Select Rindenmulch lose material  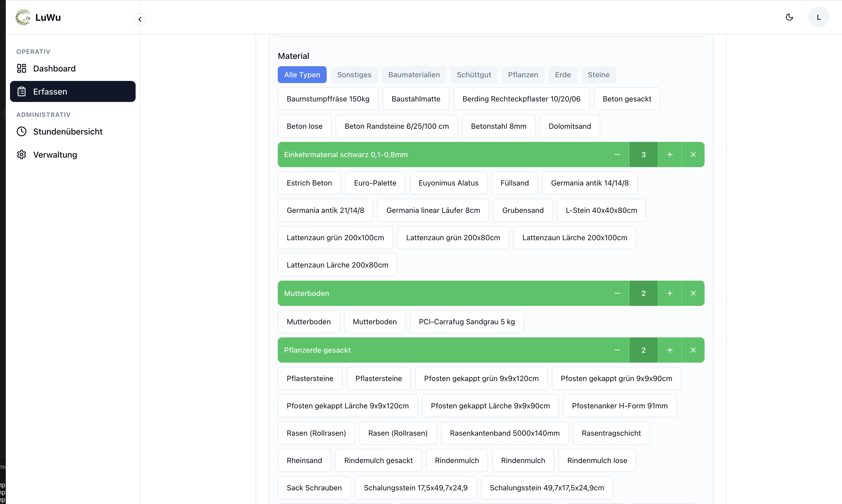pyautogui.click(x=597, y=460)
